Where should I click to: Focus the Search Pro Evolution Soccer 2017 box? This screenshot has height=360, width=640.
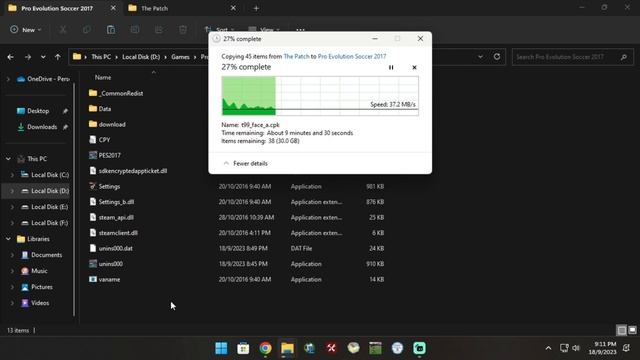[573, 57]
